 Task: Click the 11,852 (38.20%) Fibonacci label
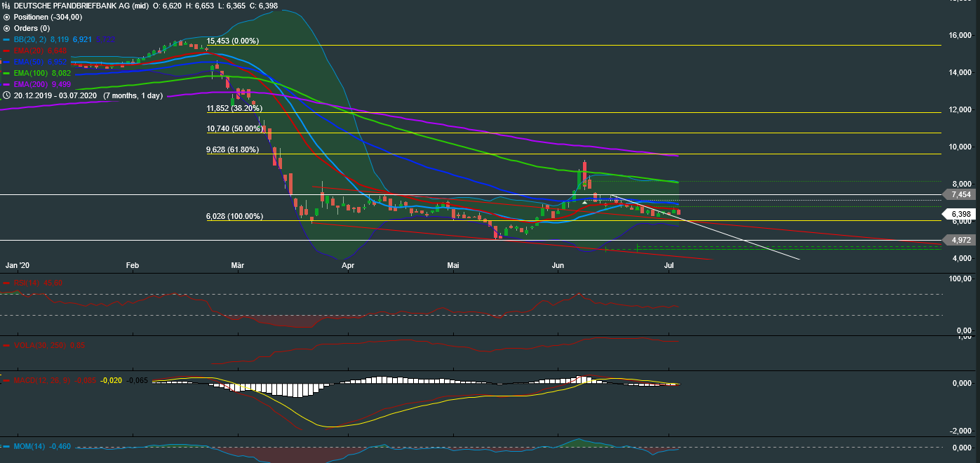(x=234, y=109)
